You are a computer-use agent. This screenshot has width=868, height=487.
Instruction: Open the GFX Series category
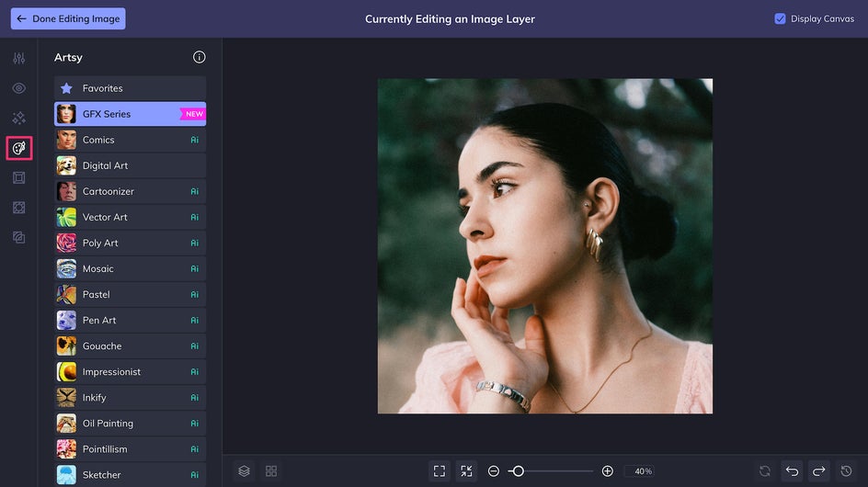pyautogui.click(x=130, y=114)
